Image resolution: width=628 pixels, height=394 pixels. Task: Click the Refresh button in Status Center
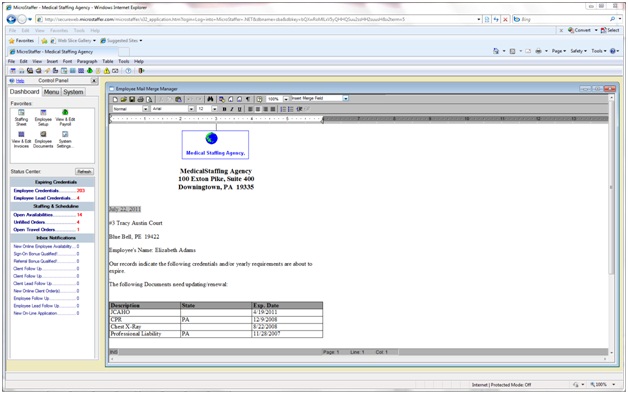coord(84,171)
